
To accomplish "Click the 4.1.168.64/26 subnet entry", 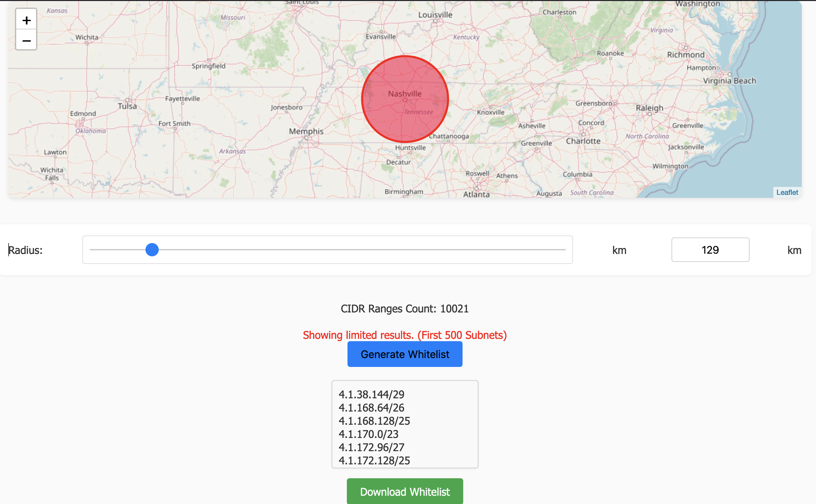I will click(x=371, y=408).
